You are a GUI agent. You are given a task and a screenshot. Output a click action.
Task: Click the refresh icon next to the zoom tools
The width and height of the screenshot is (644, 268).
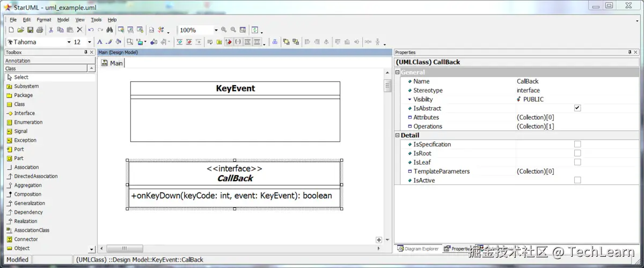point(255,30)
